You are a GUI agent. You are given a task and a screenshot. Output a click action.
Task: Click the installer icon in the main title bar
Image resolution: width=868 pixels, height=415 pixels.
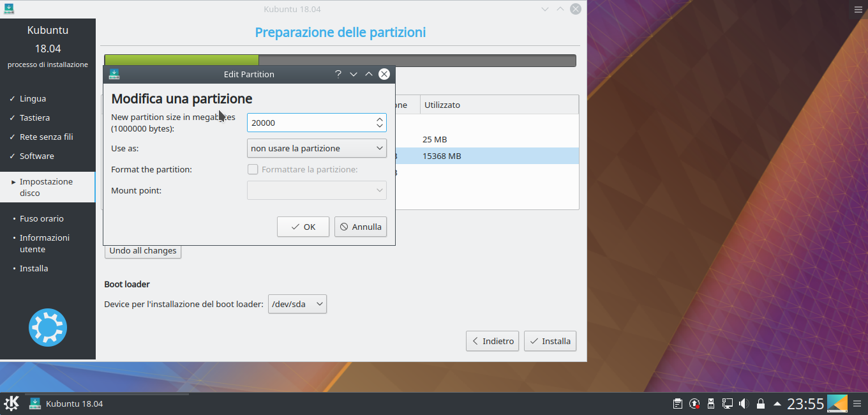point(8,9)
